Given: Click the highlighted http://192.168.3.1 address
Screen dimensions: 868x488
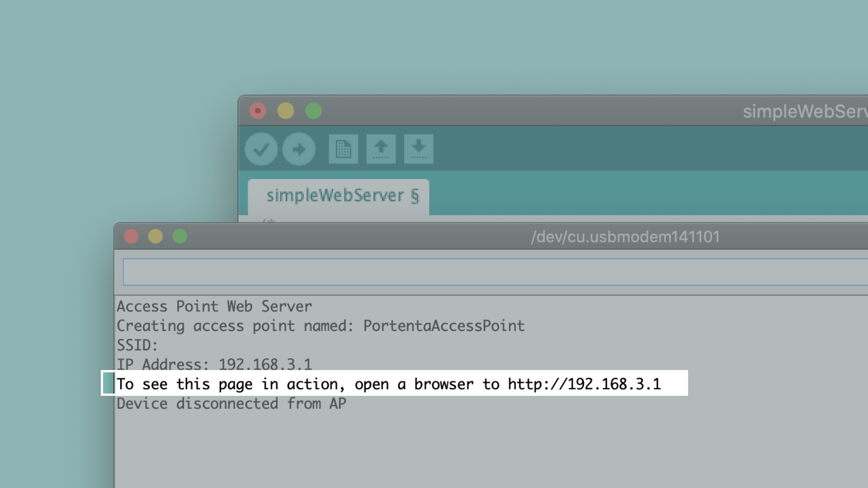Looking at the screenshot, I should 584,384.
